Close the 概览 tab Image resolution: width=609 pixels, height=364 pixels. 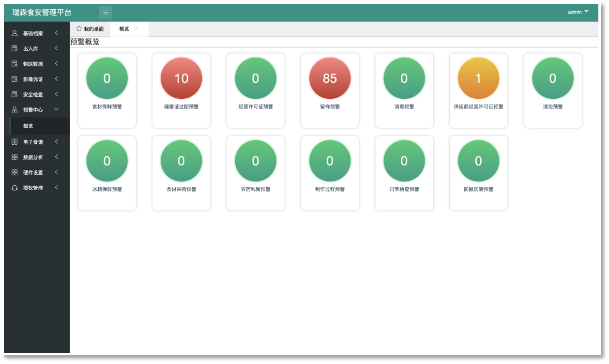point(136,29)
